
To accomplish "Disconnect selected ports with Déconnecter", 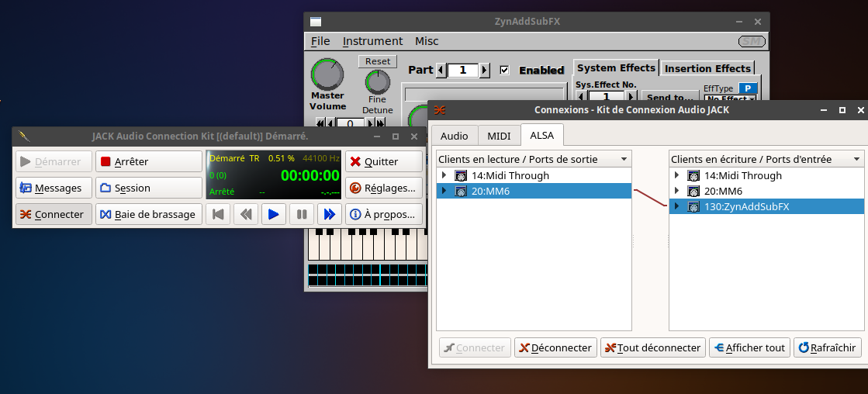I will pyautogui.click(x=555, y=347).
